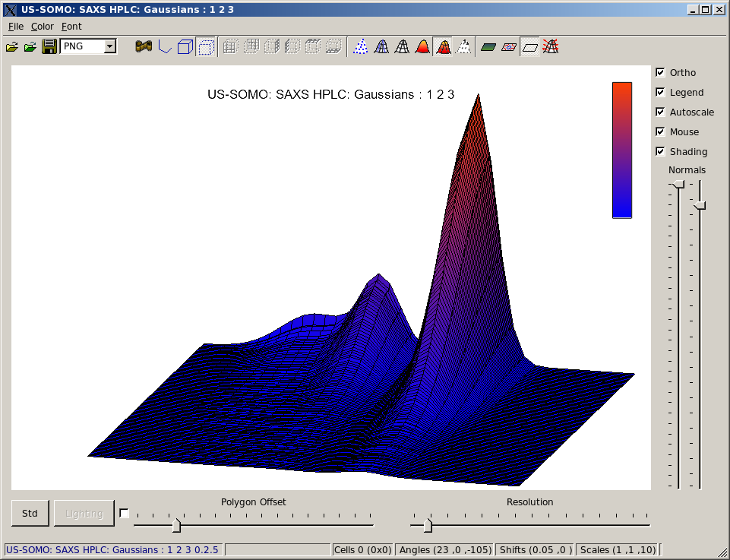Click the Cells 0 (0x0) status field

[362, 550]
